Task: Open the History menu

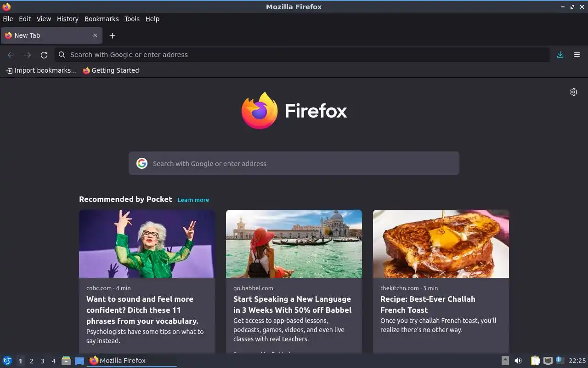Action: click(68, 19)
